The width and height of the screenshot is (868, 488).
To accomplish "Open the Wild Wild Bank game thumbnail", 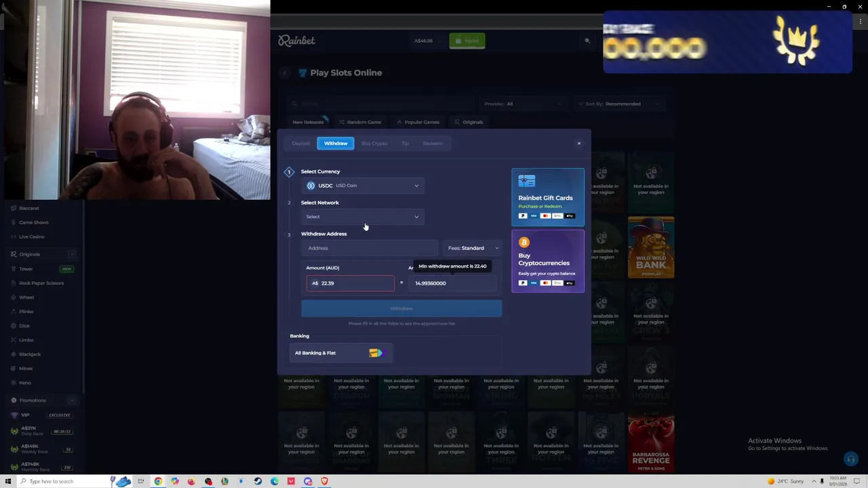I will pos(651,247).
